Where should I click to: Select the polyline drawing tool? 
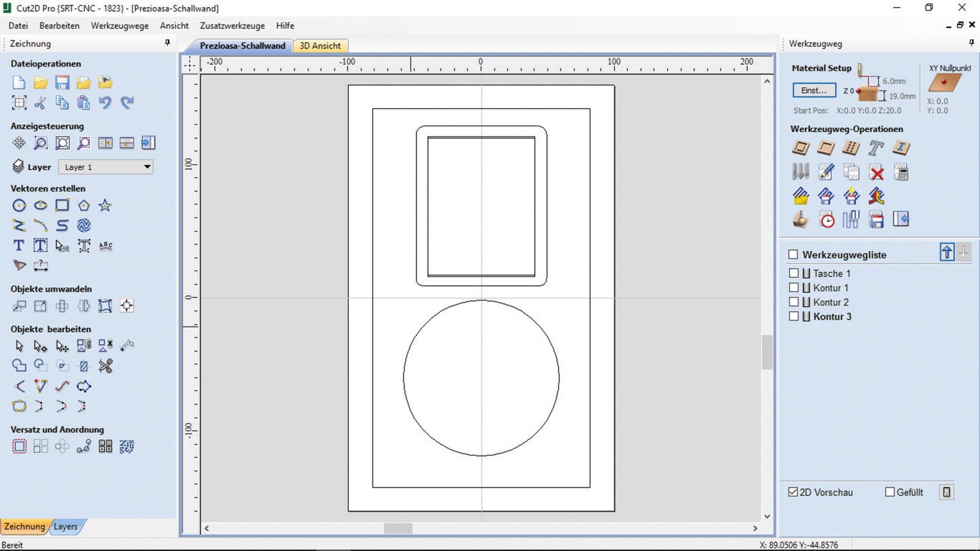19,225
